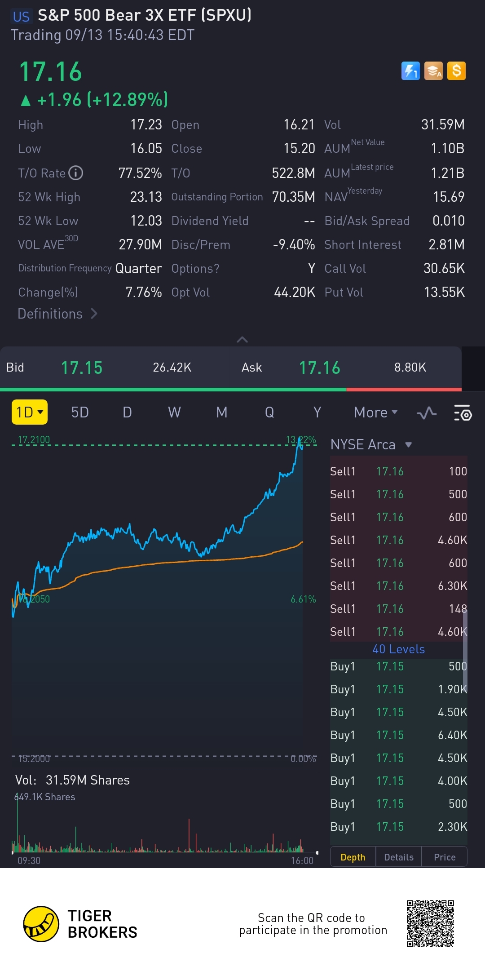Viewport: 485px width, 980px height.
Task: Tap the promotion QR code
Action: pyautogui.click(x=430, y=923)
